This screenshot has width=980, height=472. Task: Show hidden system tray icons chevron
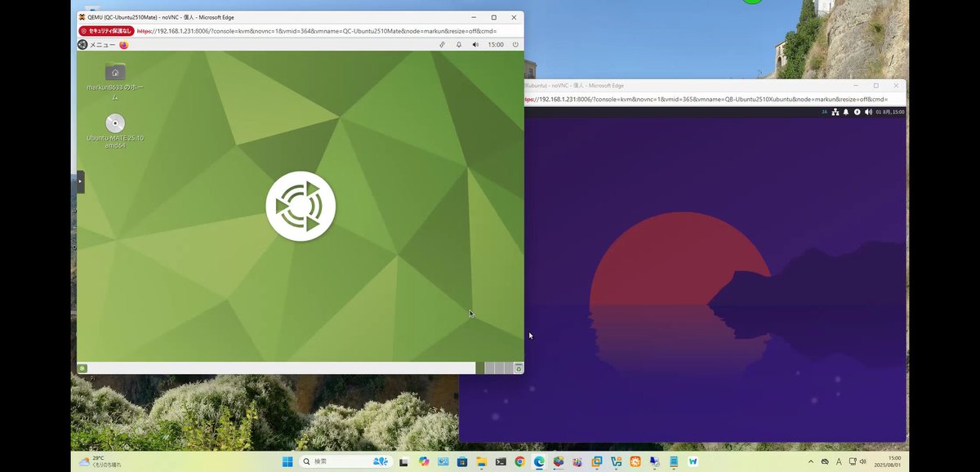(x=811, y=461)
